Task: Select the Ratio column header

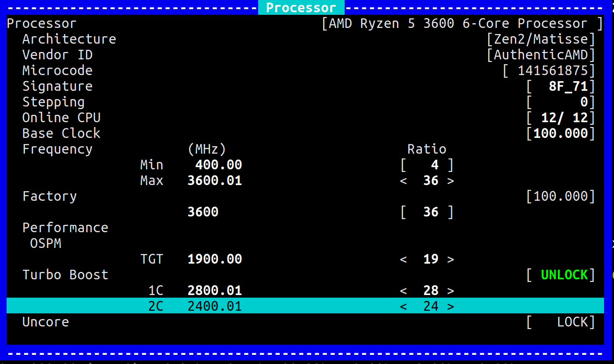Action: click(x=427, y=149)
